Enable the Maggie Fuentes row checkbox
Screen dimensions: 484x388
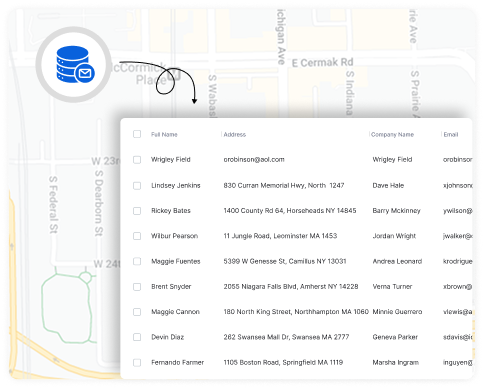click(x=137, y=261)
